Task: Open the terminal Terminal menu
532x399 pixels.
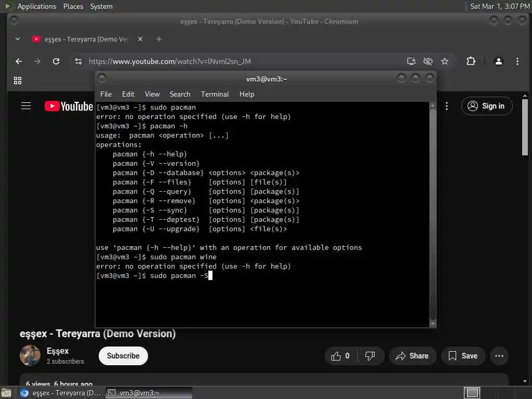Action: tap(215, 95)
